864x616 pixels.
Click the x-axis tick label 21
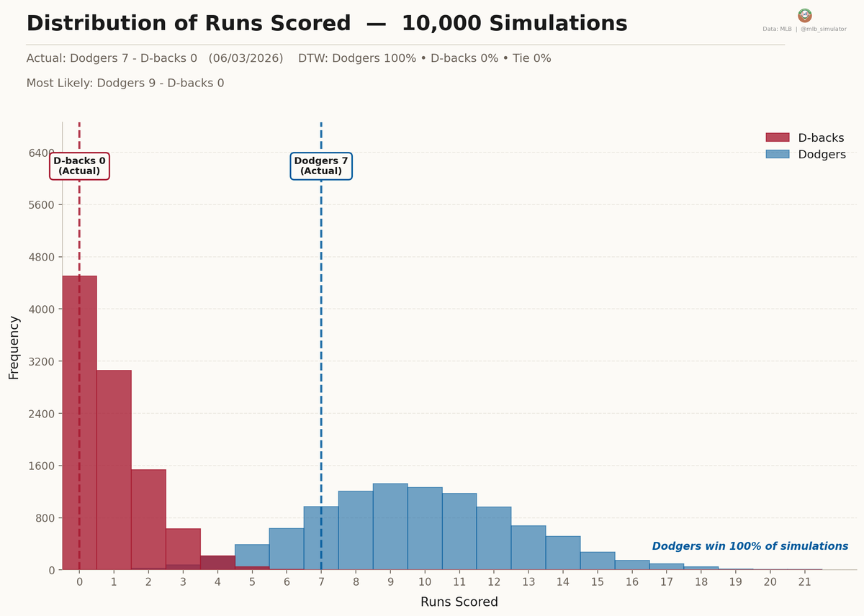tap(805, 581)
